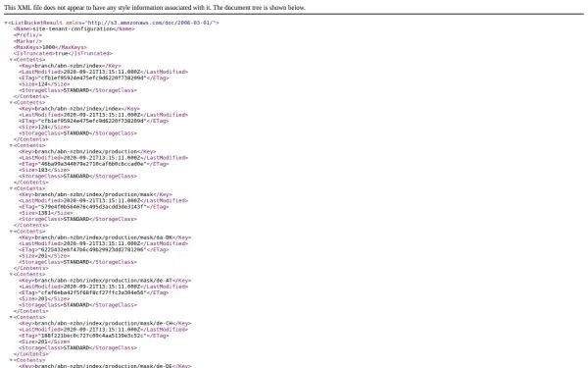Click the ETag starting with 188f
Image resolution: width=588 pixels, height=368 pixels.
94,336
